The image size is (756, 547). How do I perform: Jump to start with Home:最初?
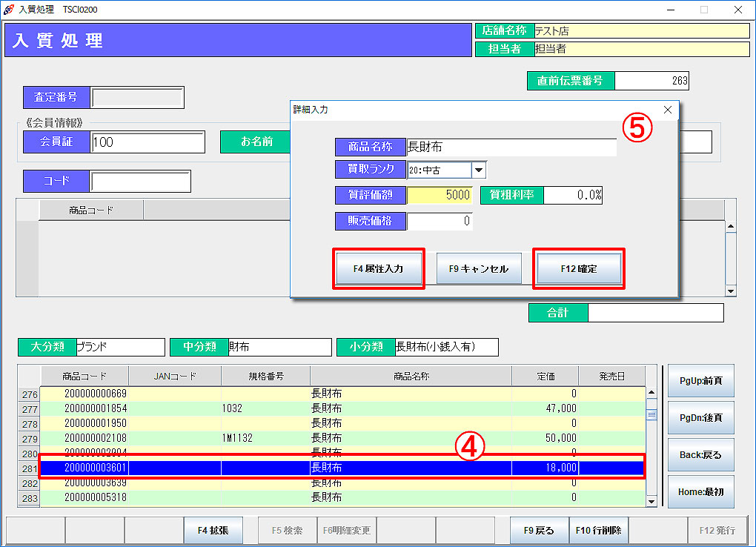[x=700, y=491]
